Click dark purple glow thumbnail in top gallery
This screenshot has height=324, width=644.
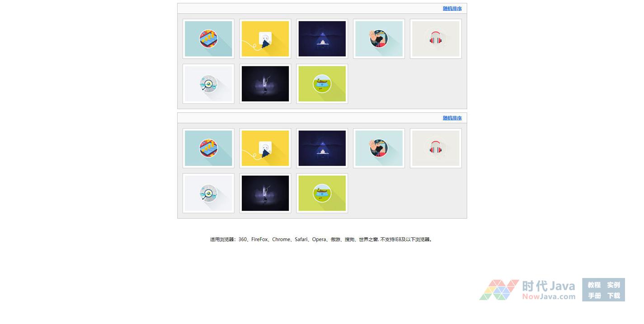tap(265, 84)
